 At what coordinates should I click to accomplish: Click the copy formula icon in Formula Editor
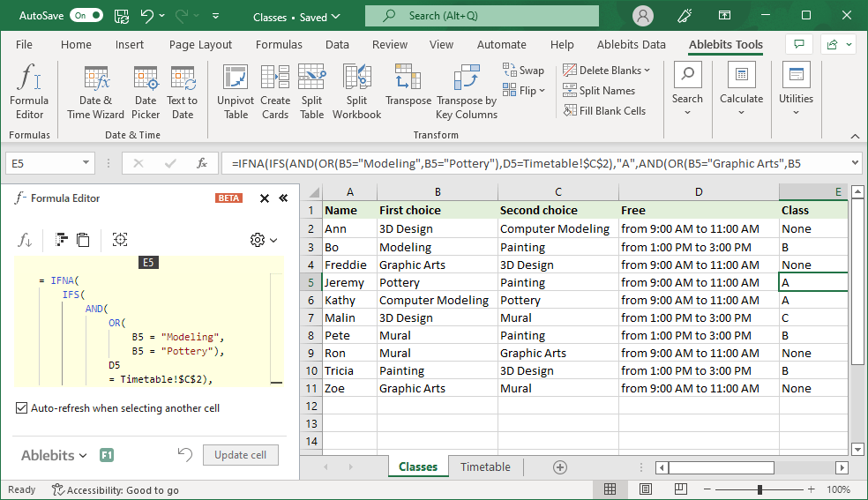tap(83, 240)
